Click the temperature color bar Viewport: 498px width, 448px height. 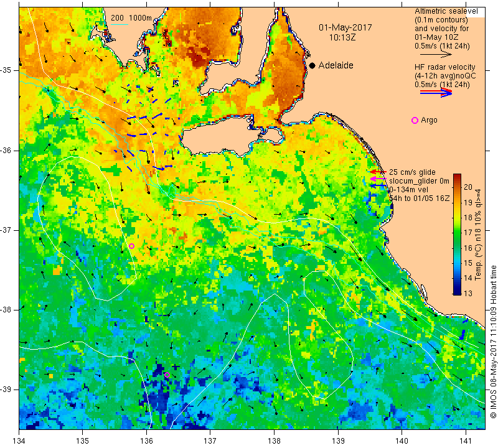tap(457, 235)
